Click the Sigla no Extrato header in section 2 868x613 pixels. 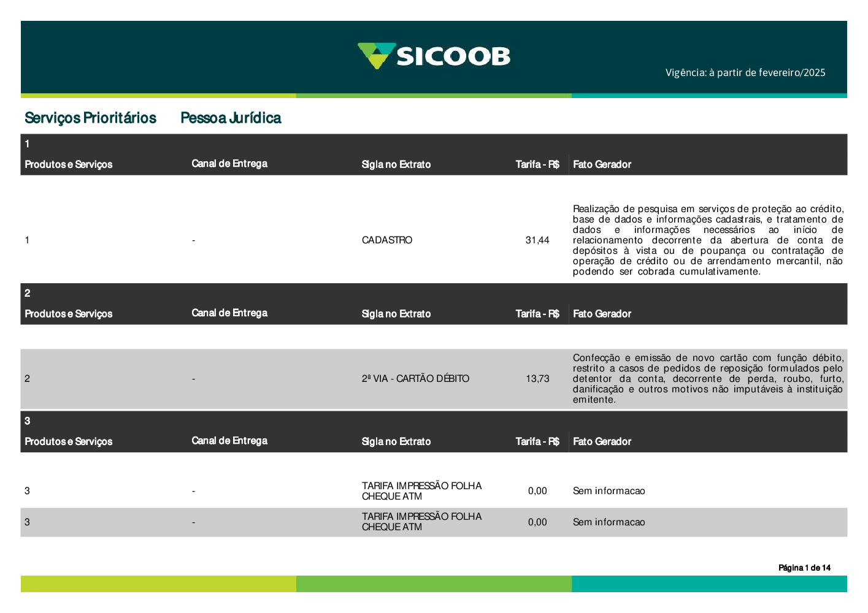click(x=396, y=314)
